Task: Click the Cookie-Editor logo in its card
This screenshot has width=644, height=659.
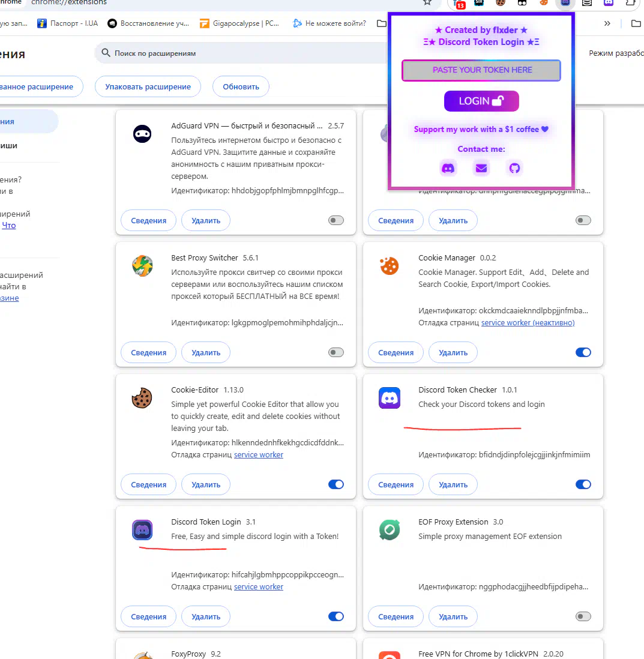Action: [x=142, y=398]
